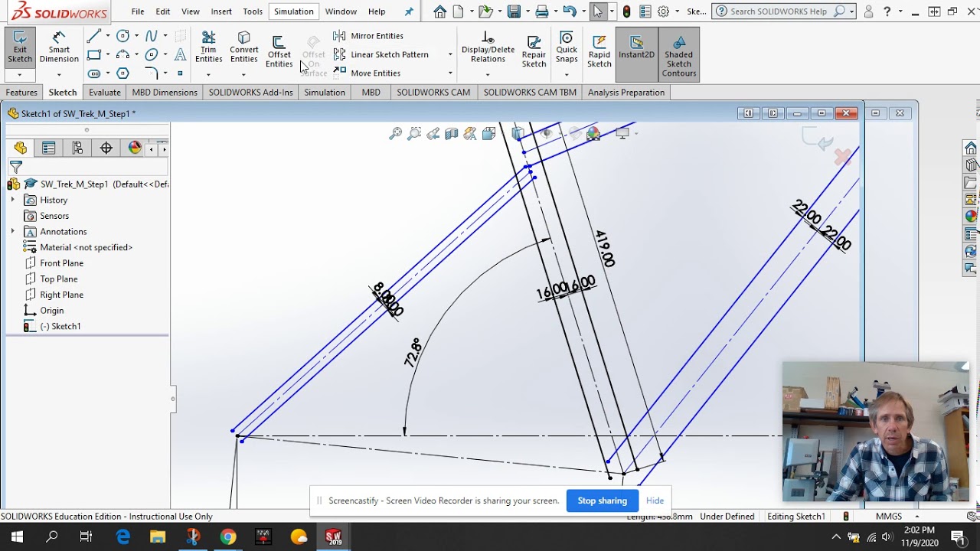This screenshot has width=980, height=551.
Task: Click the Save icon in quick access toolbar
Action: 514,11
